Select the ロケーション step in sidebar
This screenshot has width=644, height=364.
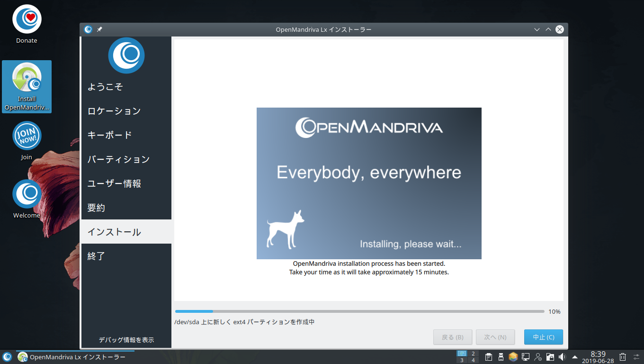[126, 111]
